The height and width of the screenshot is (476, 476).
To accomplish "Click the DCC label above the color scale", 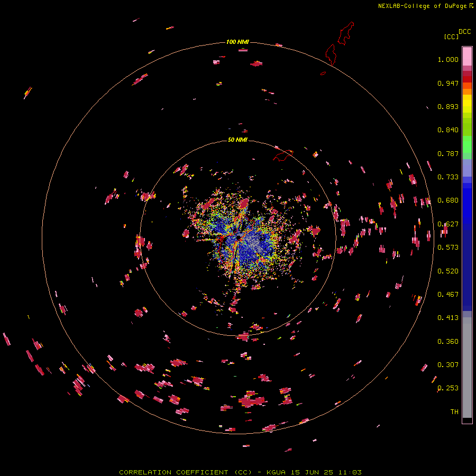I will coord(465,32).
